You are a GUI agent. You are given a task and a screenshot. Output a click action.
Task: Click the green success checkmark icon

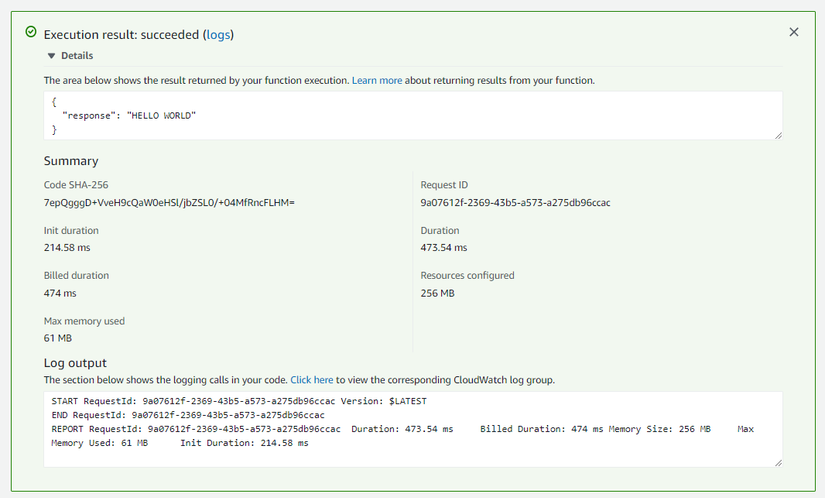(31, 32)
